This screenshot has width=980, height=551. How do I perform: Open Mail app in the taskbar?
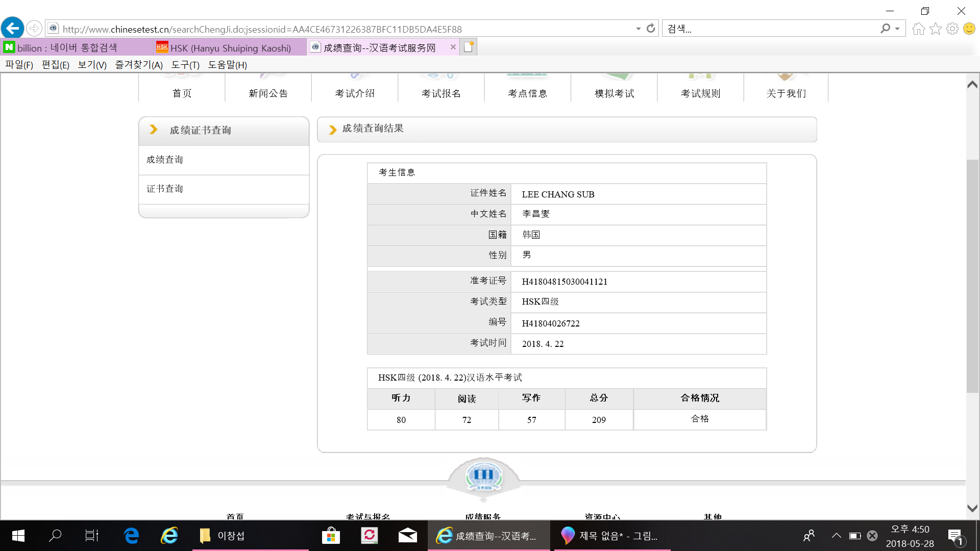point(407,535)
